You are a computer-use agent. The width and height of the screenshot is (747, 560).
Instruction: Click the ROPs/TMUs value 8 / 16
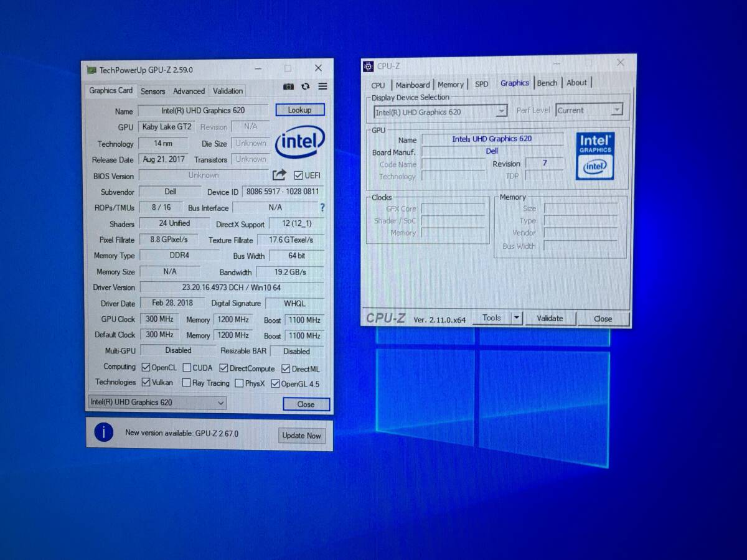tap(161, 207)
